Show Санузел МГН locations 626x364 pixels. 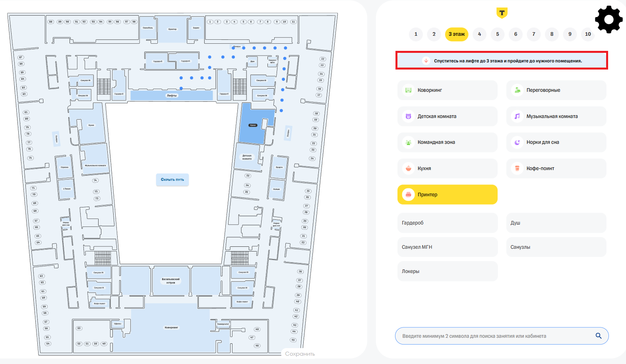pyautogui.click(x=447, y=247)
